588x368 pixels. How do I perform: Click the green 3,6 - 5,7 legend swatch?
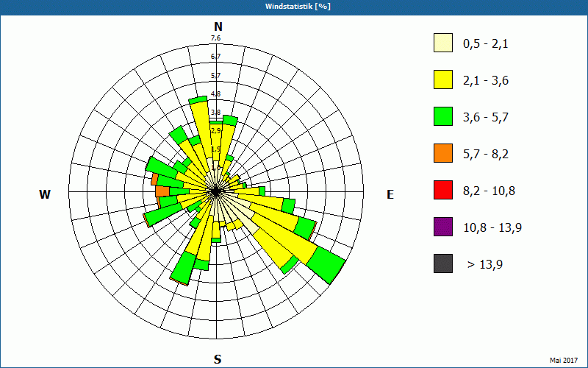click(443, 116)
